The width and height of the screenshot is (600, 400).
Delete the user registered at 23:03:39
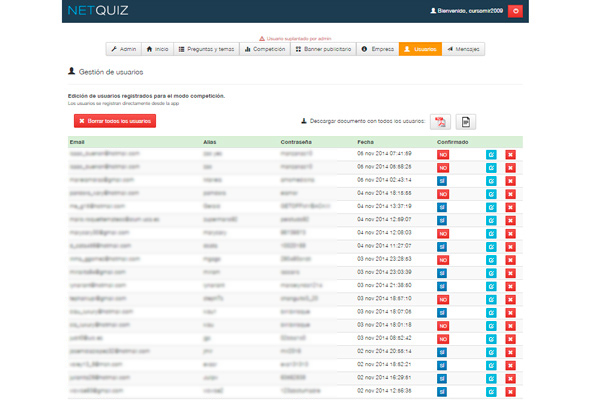coord(510,273)
